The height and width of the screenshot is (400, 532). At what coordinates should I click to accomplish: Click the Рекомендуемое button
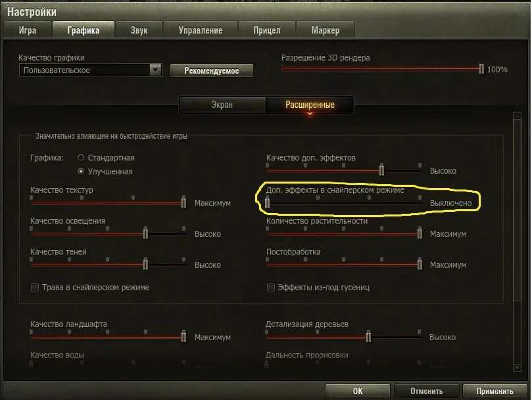click(x=212, y=70)
